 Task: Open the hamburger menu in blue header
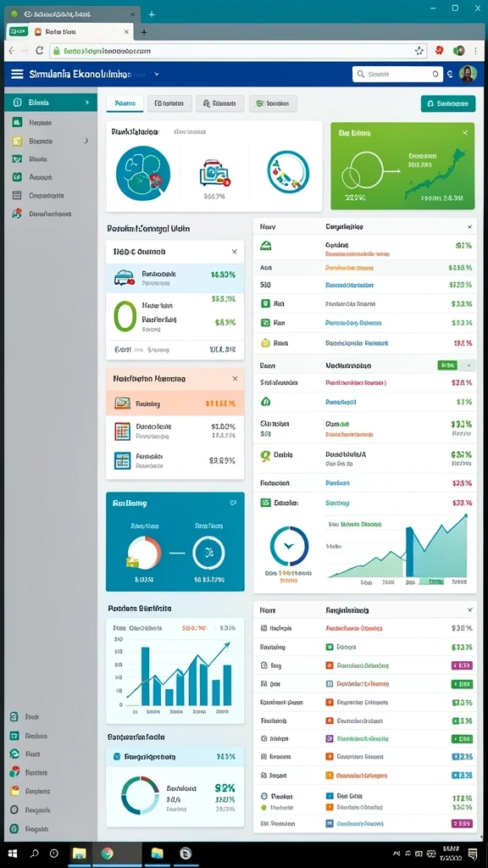tap(17, 74)
